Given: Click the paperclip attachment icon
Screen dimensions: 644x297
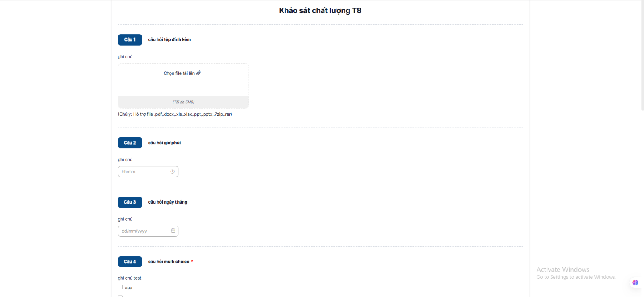Looking at the screenshot, I should point(198,73).
